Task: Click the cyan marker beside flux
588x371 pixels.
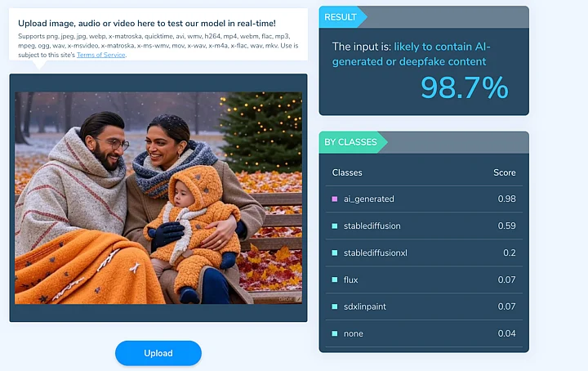Action: (x=335, y=279)
